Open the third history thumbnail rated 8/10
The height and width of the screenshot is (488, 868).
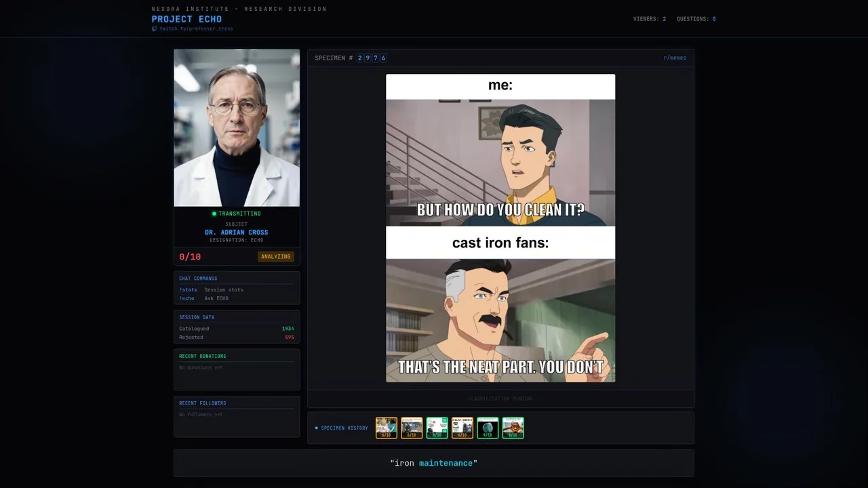click(437, 428)
